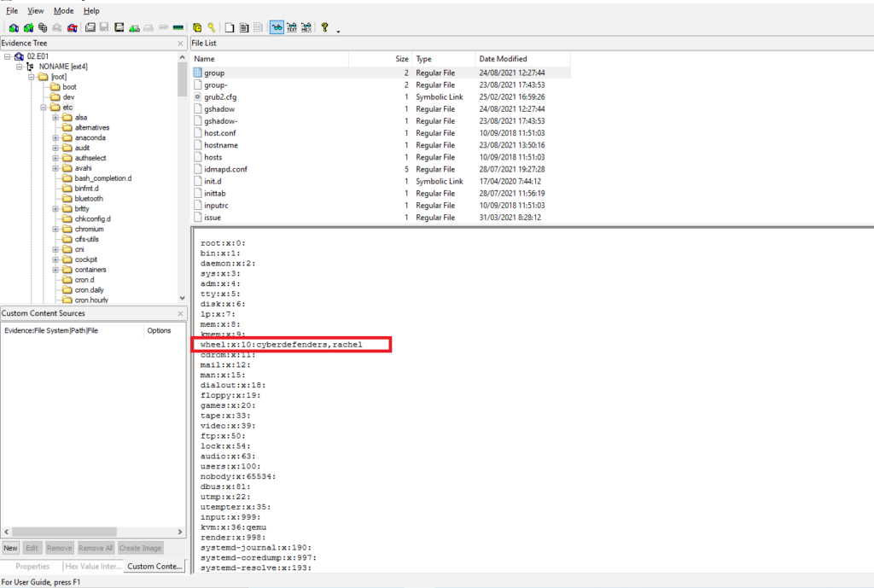Click the Image Mounting toolbar icon
This screenshot has height=588, width=874.
pyautogui.click(x=42, y=26)
